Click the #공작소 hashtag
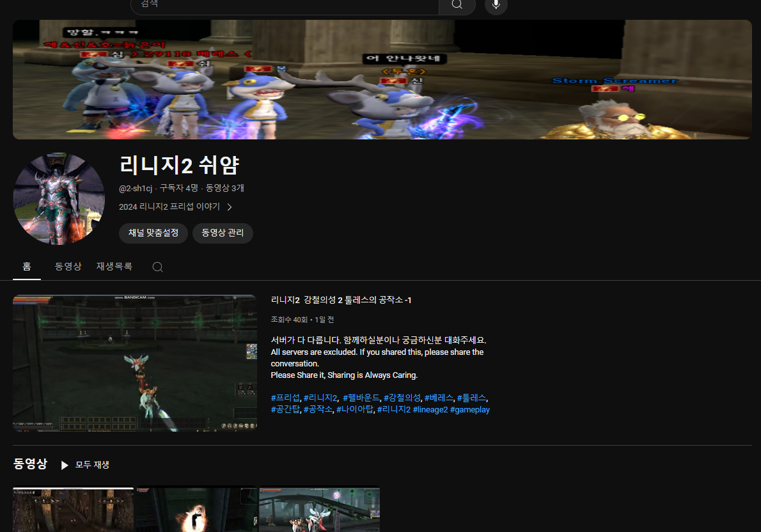Image resolution: width=761 pixels, height=532 pixels. pyautogui.click(x=318, y=410)
